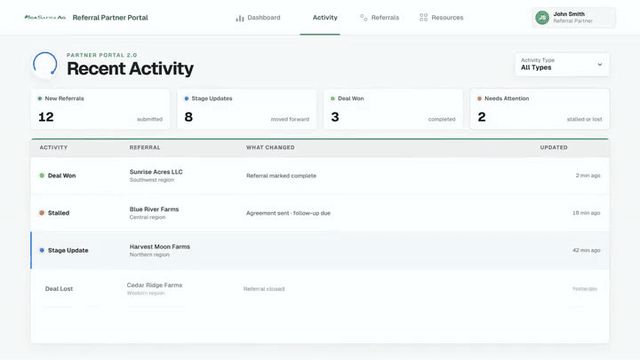Open the Activity Type dropdown
640x360 pixels.
[562, 64]
